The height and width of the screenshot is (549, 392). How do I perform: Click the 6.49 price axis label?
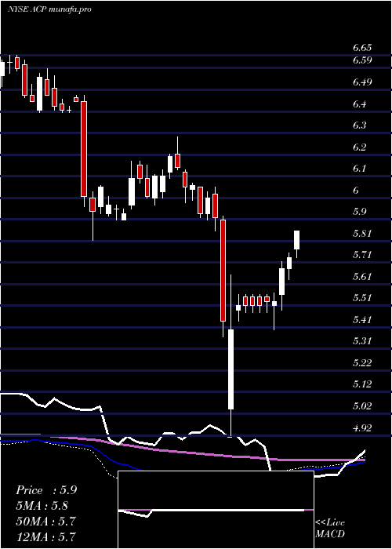[x=362, y=82]
